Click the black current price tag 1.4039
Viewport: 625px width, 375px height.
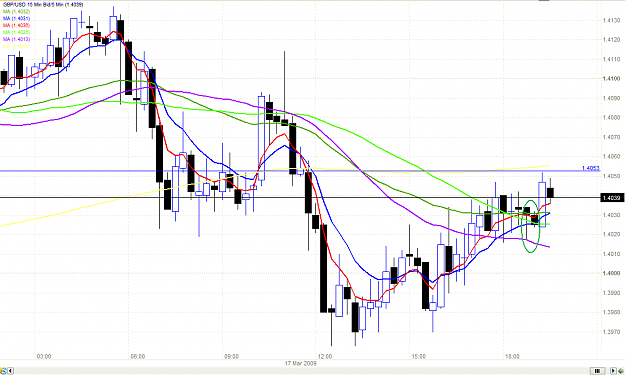pos(611,198)
